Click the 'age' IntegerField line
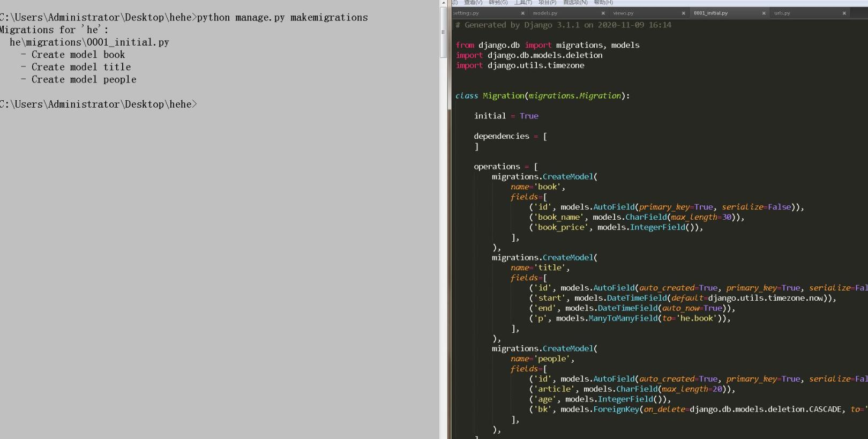868x439 pixels. click(600, 399)
